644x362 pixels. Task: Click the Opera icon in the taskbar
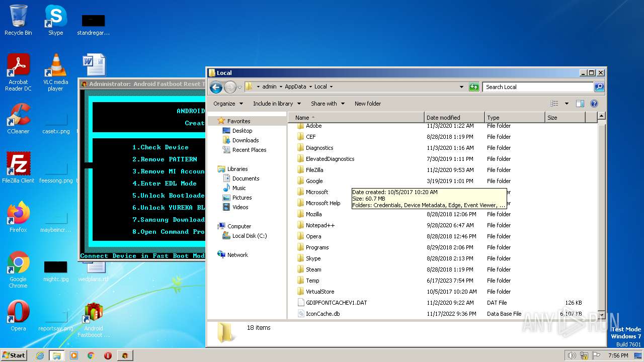tap(108, 355)
